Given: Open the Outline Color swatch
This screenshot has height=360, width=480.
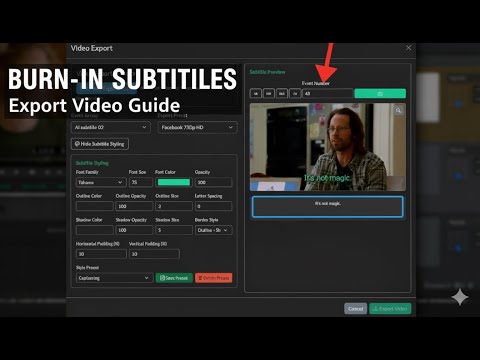Looking at the screenshot, I should coord(95,206).
